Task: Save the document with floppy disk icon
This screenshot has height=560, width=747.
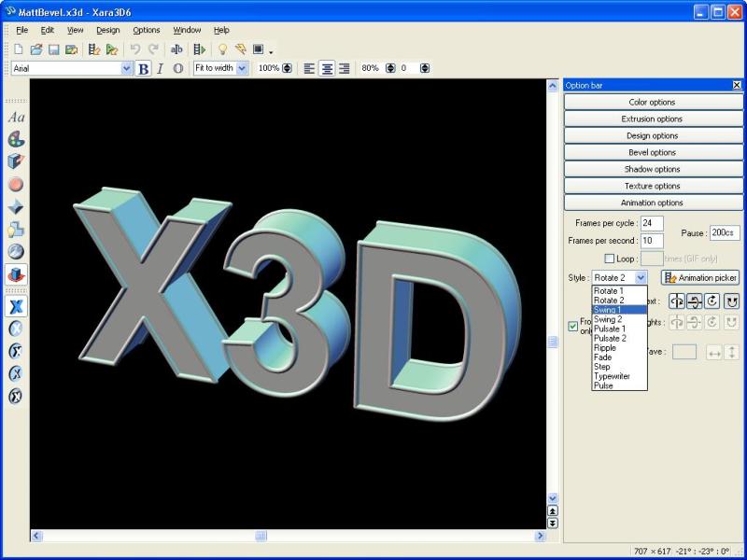Action: (54, 49)
